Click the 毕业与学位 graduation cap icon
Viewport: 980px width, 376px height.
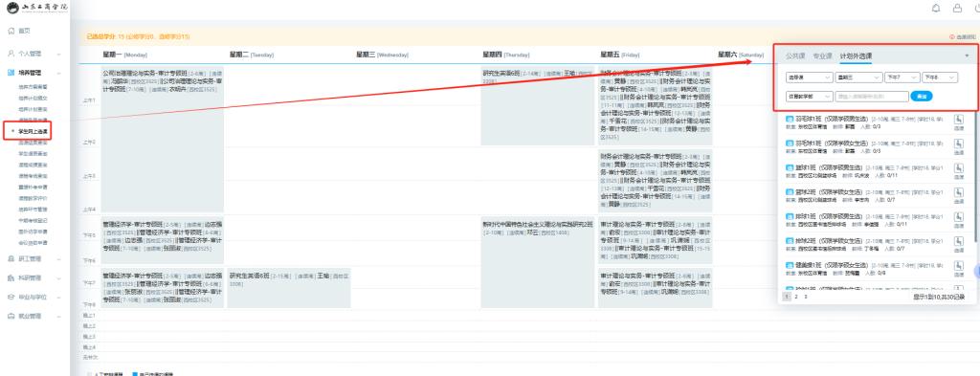(11, 298)
